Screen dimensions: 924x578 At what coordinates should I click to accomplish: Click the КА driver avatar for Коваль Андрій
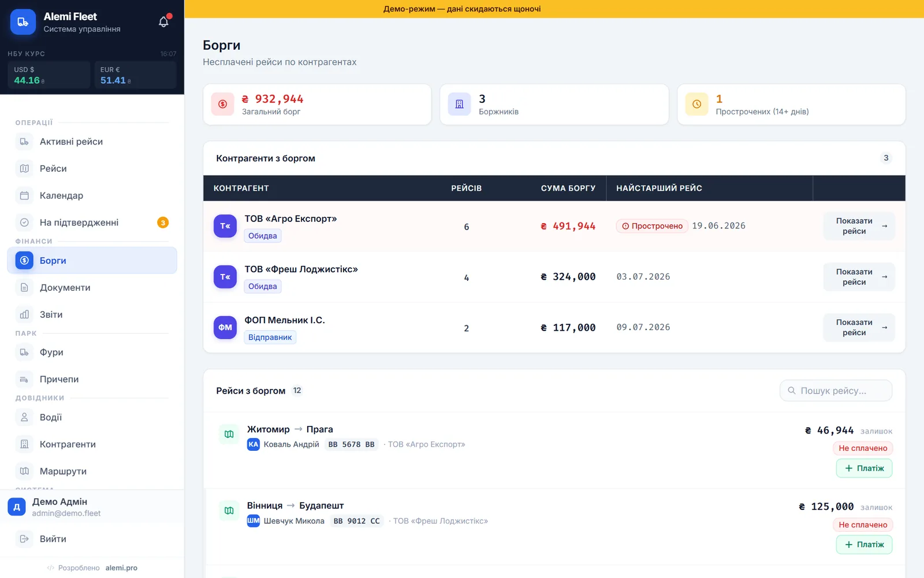point(254,444)
